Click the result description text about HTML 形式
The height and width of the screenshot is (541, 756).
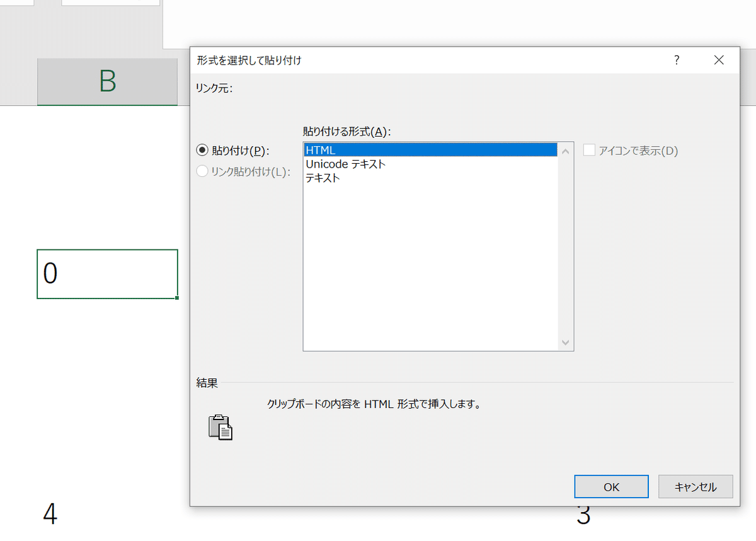pos(375,404)
